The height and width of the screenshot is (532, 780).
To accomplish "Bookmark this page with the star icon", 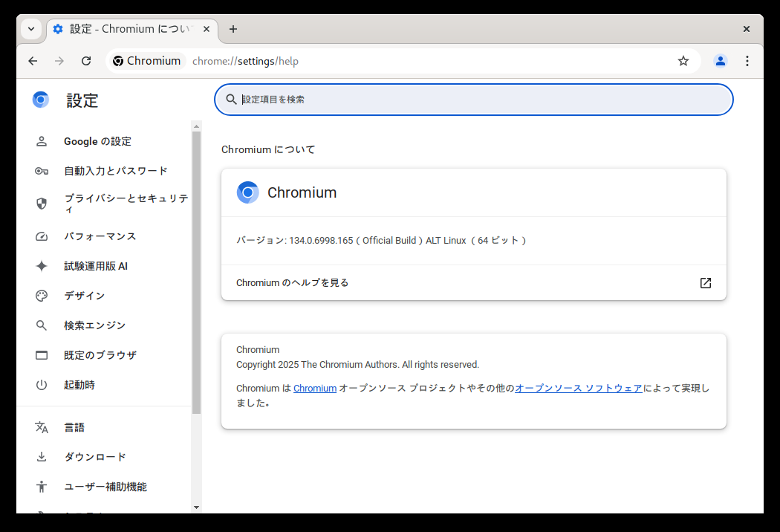I will (683, 61).
